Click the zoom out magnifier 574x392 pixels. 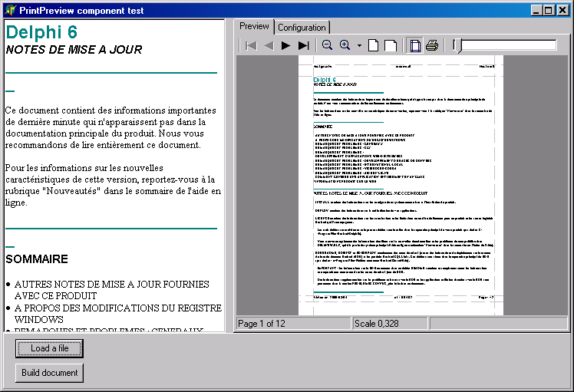(x=327, y=45)
